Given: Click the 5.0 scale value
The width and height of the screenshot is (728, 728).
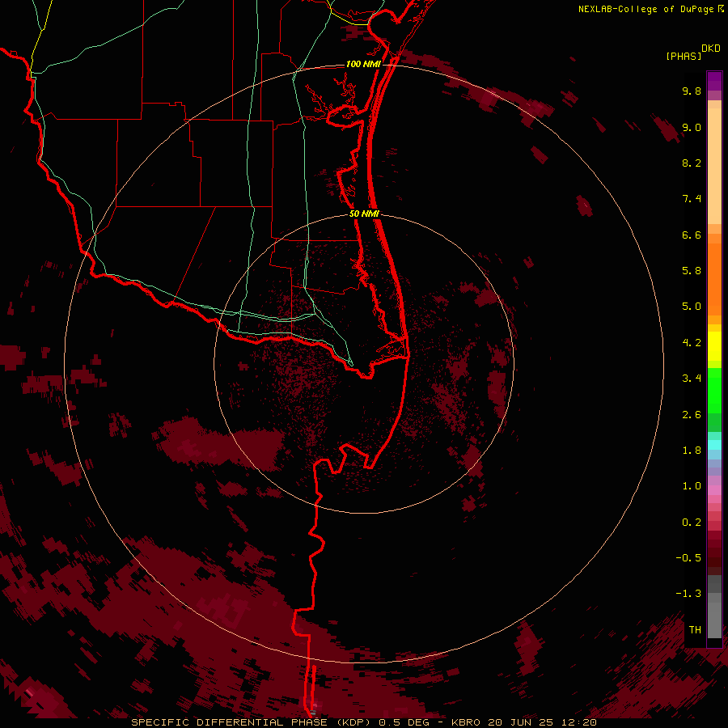Looking at the screenshot, I should click(x=692, y=307).
